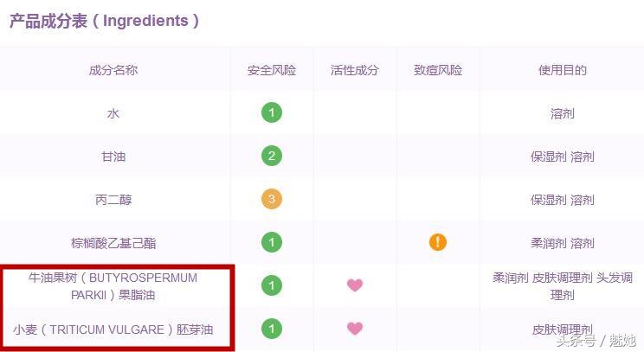The image size is (644, 352).
Task: Click the green safety badge for 棕榈酸乙基己酯
Action: click(x=272, y=242)
